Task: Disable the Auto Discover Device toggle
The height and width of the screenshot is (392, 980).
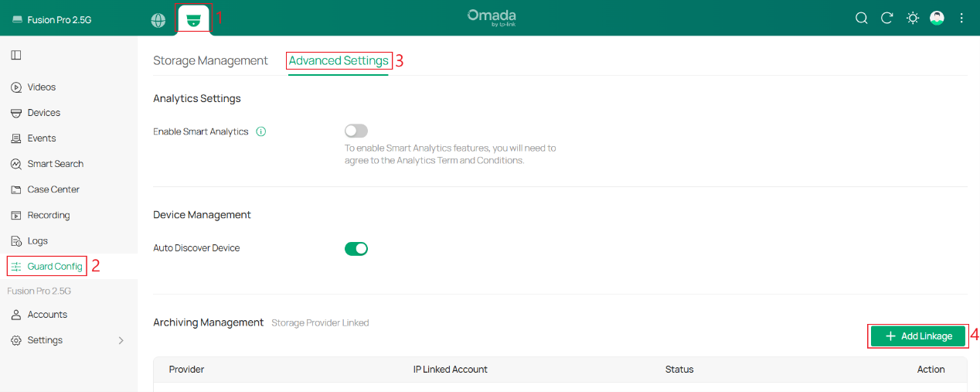Action: pyautogui.click(x=356, y=248)
